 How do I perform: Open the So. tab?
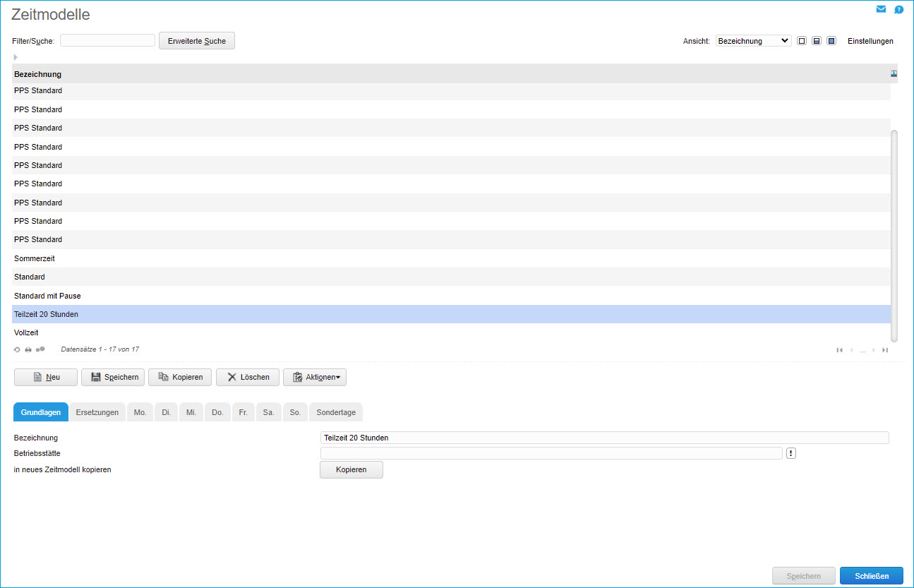point(295,412)
